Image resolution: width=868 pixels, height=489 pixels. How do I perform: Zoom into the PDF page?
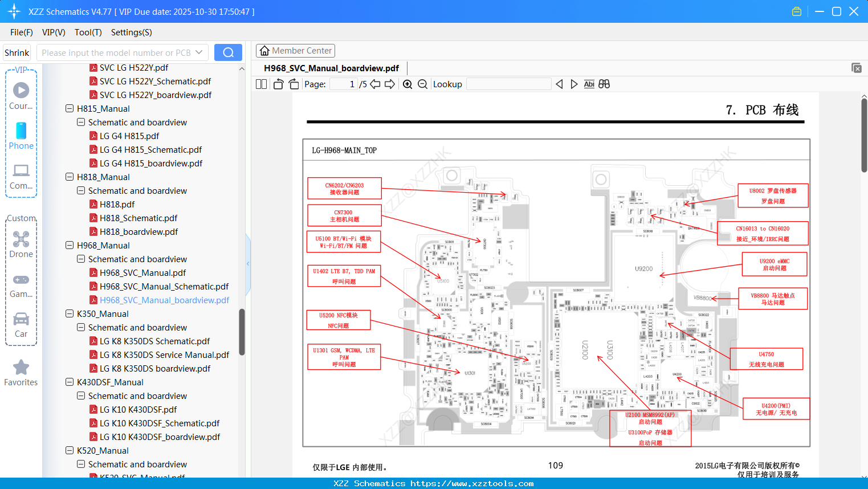tap(407, 84)
